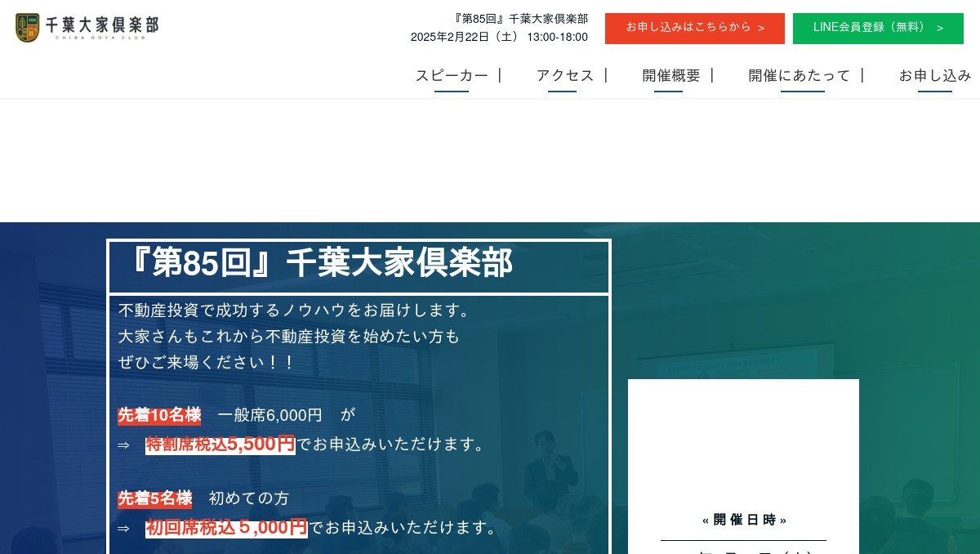
Task: Select 開催概要 in the navigation
Action: pyautogui.click(x=670, y=76)
